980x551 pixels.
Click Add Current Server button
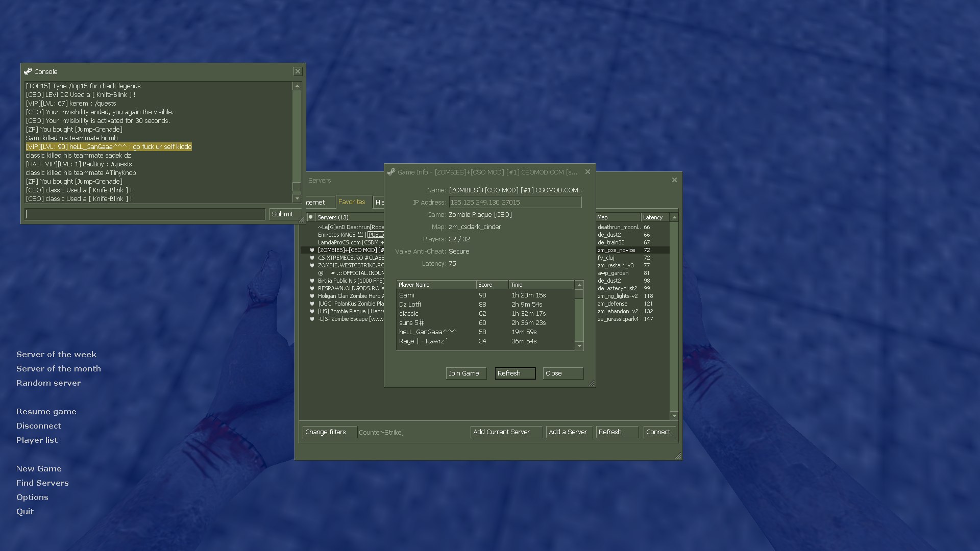point(505,432)
